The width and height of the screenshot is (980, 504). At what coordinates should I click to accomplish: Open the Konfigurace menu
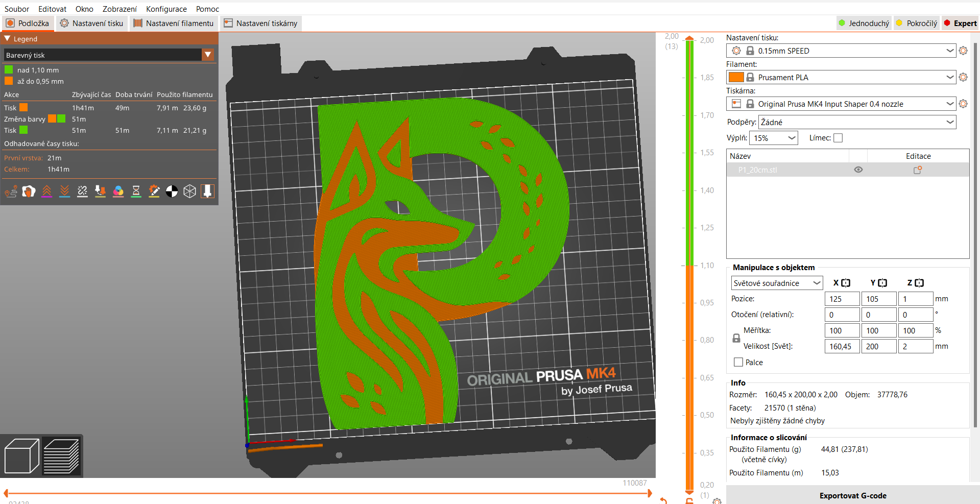[166, 9]
